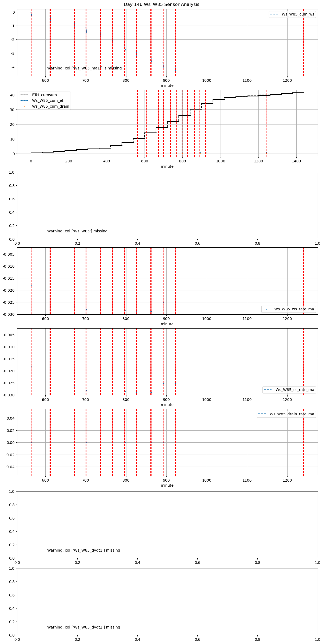This screenshot has height=644, width=323.
Task: Click the 'minute' label under the drain rate plot
Action: coord(167,485)
